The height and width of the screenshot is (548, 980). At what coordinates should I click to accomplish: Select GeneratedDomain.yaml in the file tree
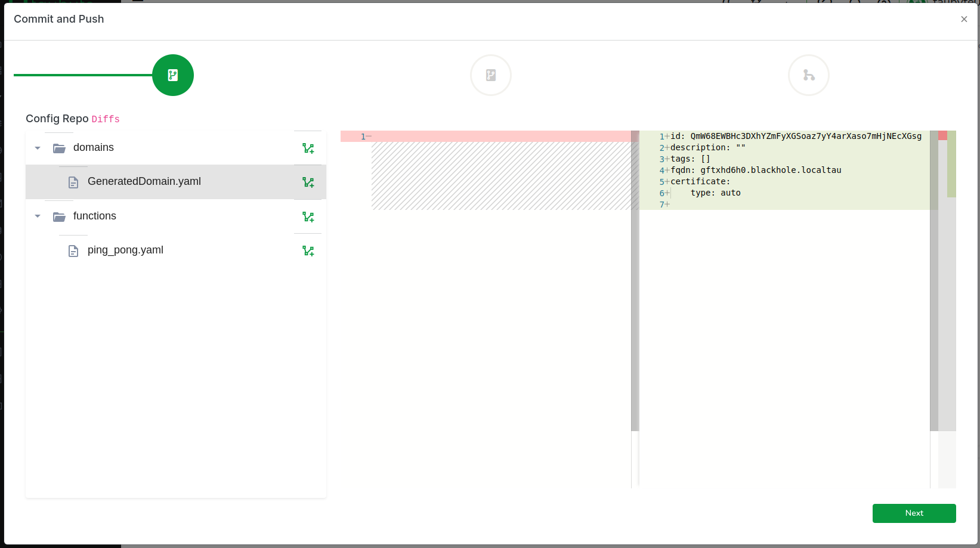tap(144, 181)
